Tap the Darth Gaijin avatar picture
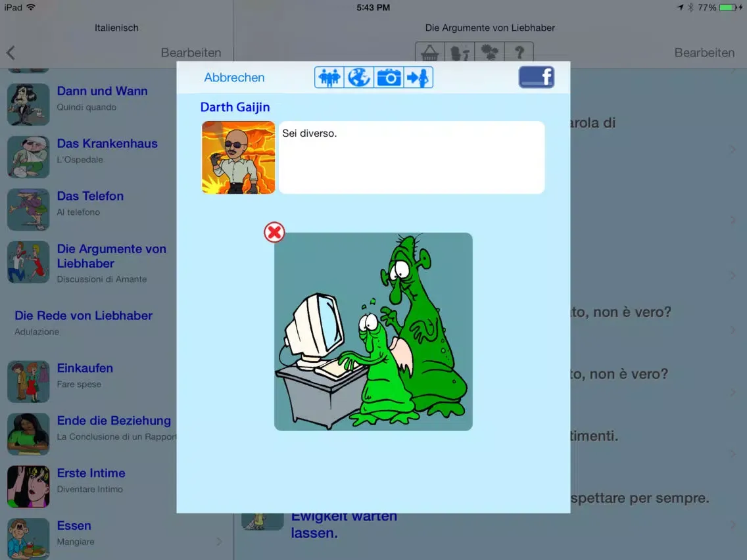This screenshot has width=747, height=560. 238,157
